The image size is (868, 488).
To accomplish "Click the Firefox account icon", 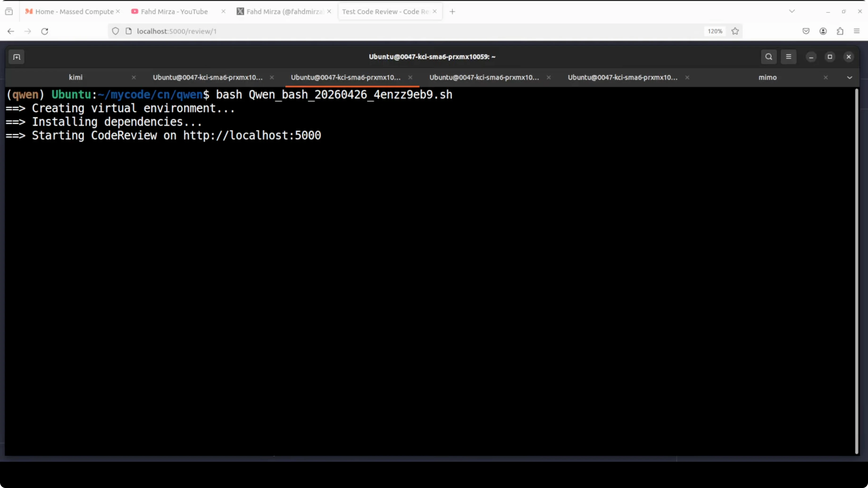I will [823, 31].
